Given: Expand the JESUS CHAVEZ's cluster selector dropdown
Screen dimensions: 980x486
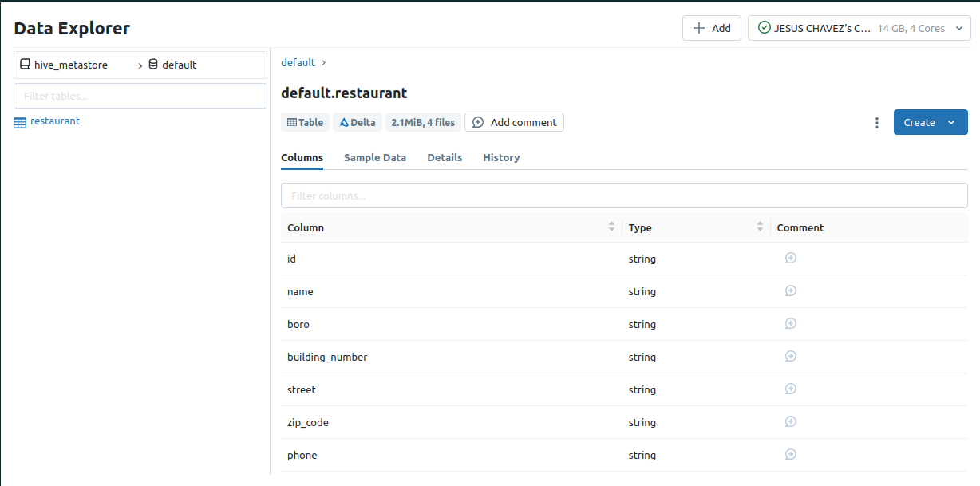Looking at the screenshot, I should click(958, 28).
